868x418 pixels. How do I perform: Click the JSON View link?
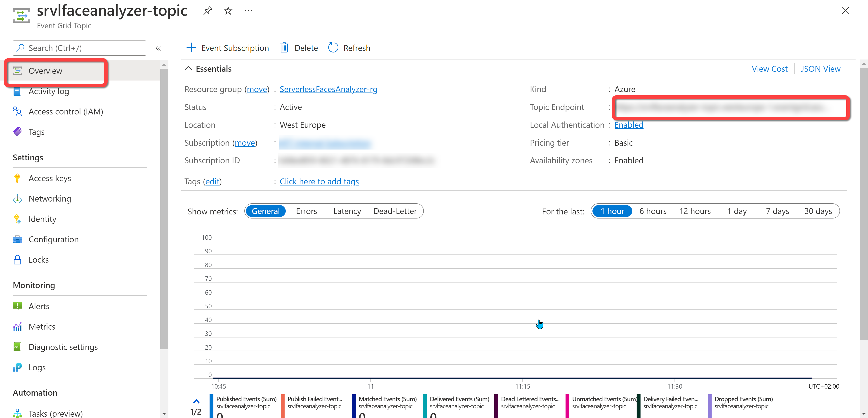point(820,69)
